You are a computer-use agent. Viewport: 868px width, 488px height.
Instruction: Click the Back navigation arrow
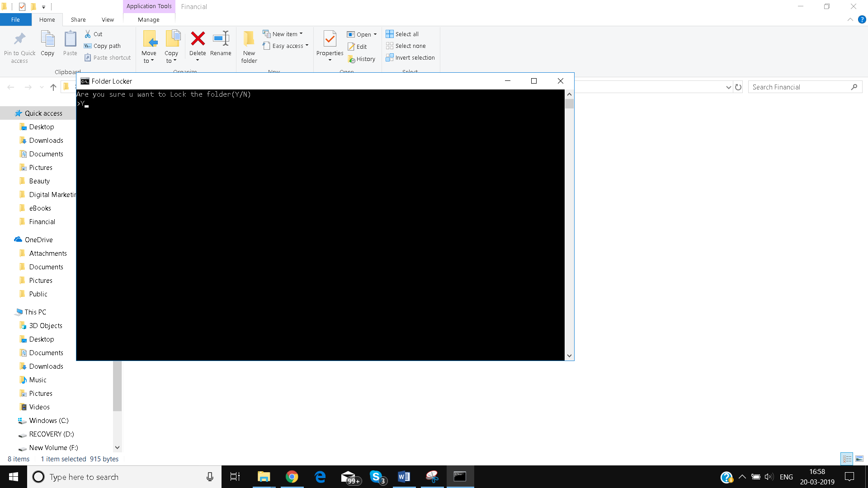tap(11, 87)
